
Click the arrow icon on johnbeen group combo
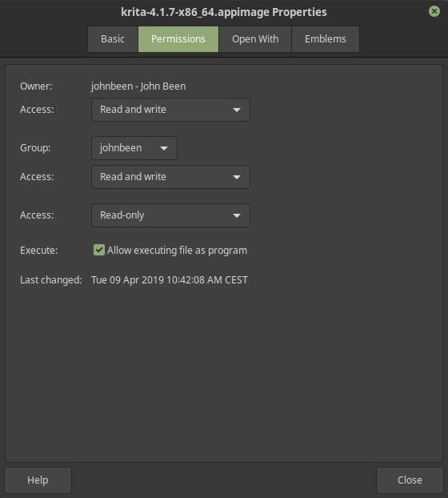164,148
